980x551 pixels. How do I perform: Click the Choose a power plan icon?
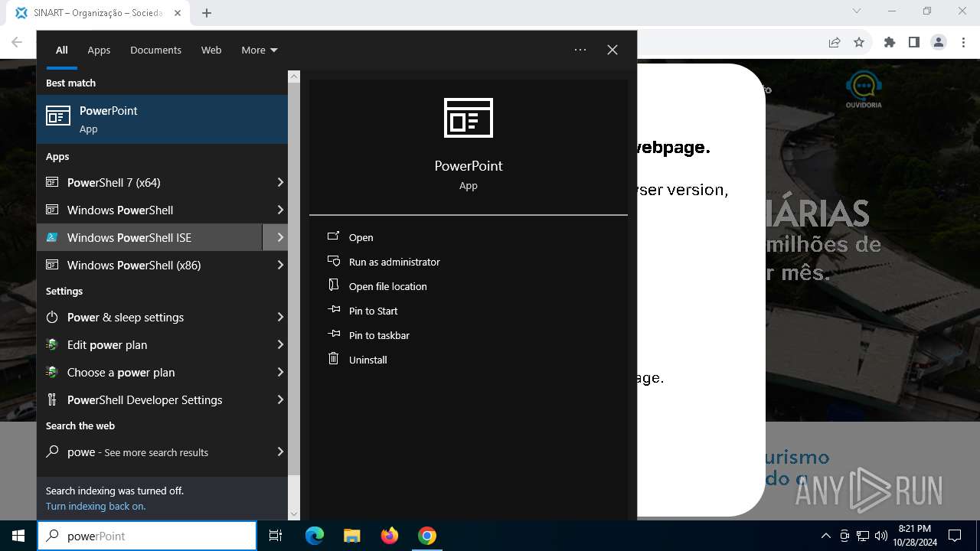point(52,372)
